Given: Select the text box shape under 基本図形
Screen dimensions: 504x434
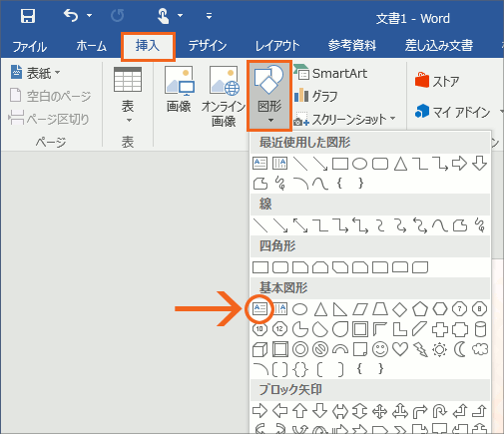Looking at the screenshot, I should (259, 309).
